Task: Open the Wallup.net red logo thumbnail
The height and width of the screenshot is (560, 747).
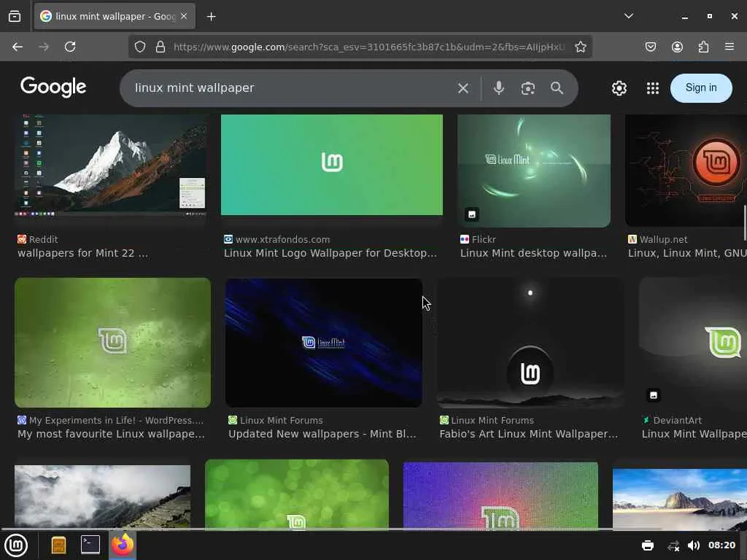Action: click(x=686, y=171)
